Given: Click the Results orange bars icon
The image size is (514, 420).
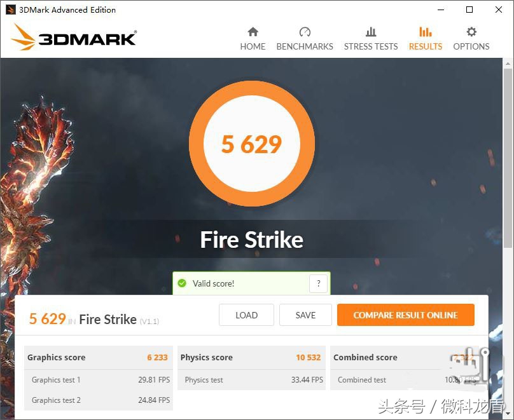Looking at the screenshot, I should [425, 32].
